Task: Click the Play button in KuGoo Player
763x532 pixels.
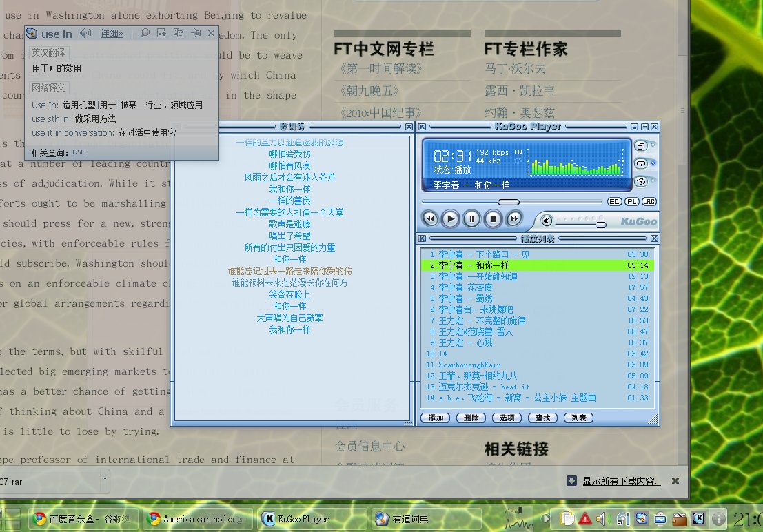Action: [451, 219]
